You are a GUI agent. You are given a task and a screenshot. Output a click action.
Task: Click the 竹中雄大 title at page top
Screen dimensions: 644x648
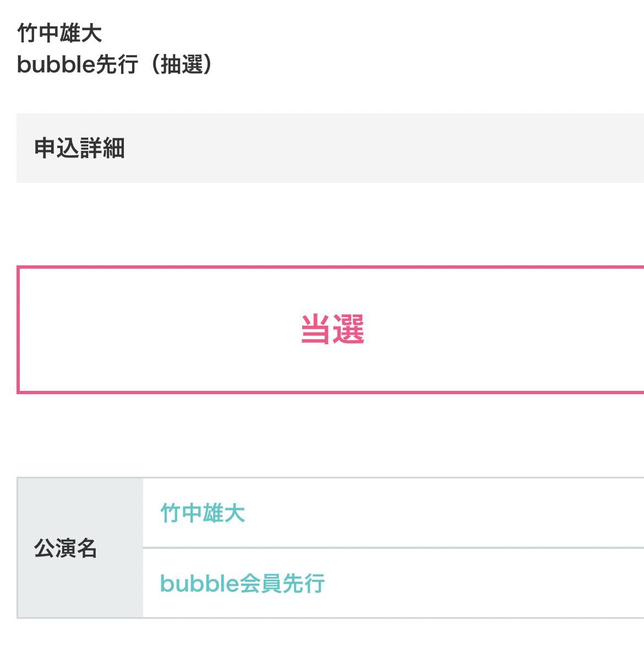click(x=59, y=33)
